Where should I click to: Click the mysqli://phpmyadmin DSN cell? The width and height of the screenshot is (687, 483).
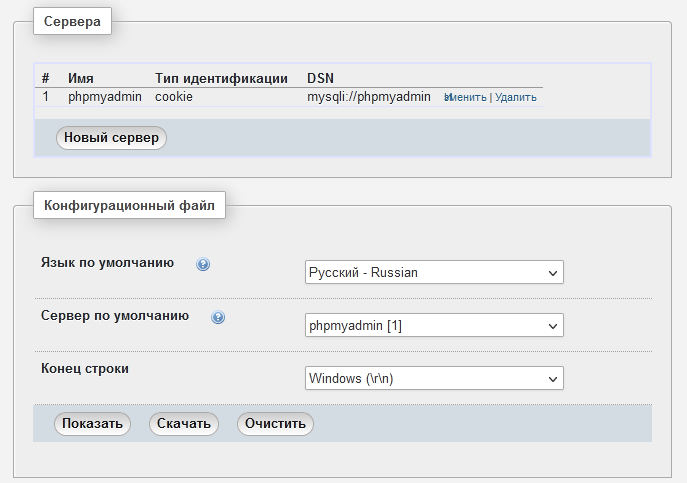368,97
